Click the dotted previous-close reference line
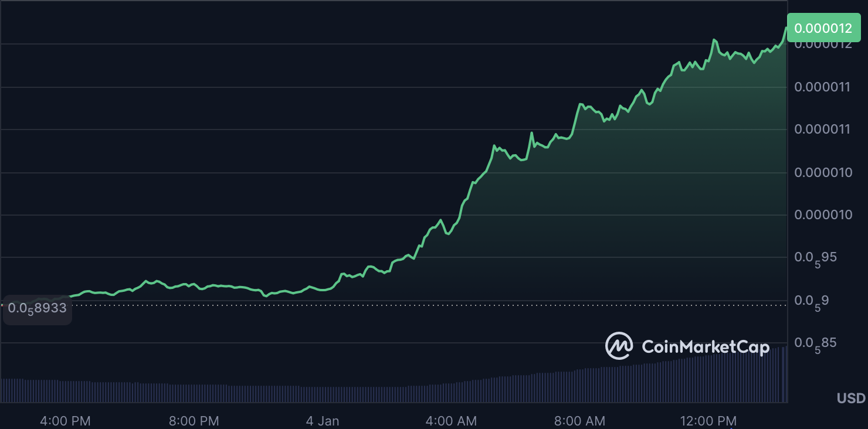The image size is (868, 429). click(411, 305)
